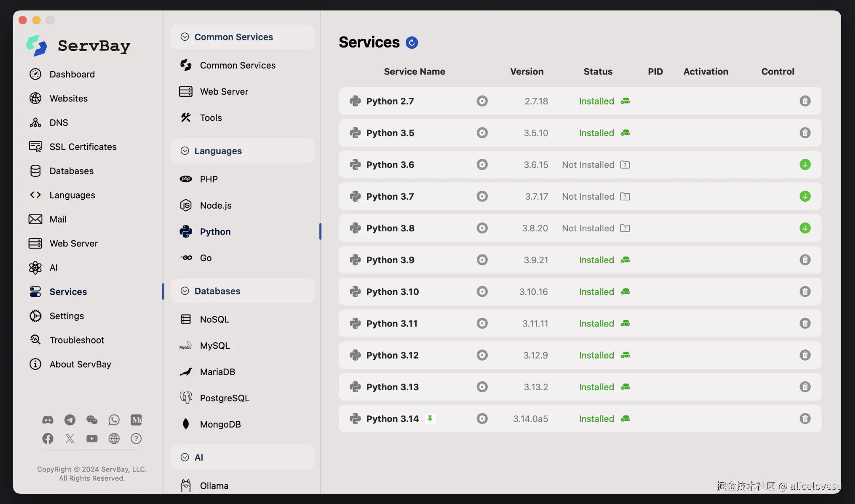This screenshot has width=855, height=504.
Task: Open the PostgreSQL services entry
Action: (224, 398)
